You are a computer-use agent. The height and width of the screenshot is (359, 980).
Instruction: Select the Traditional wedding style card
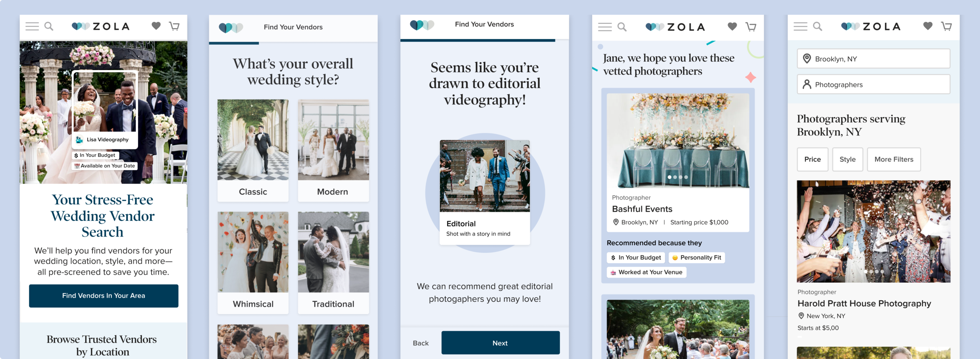click(x=333, y=263)
